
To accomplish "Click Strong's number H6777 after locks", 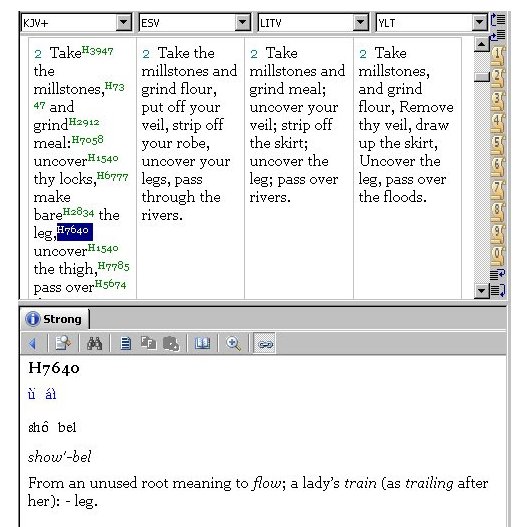I will (113, 176).
